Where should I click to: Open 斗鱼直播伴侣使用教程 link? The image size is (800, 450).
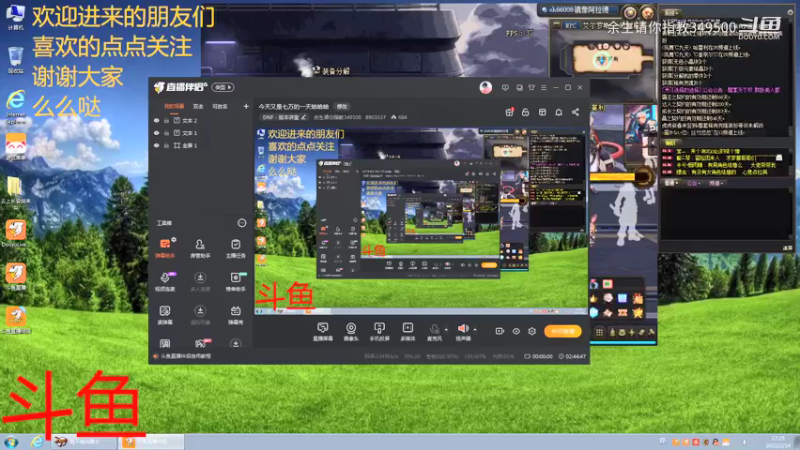coord(186,356)
